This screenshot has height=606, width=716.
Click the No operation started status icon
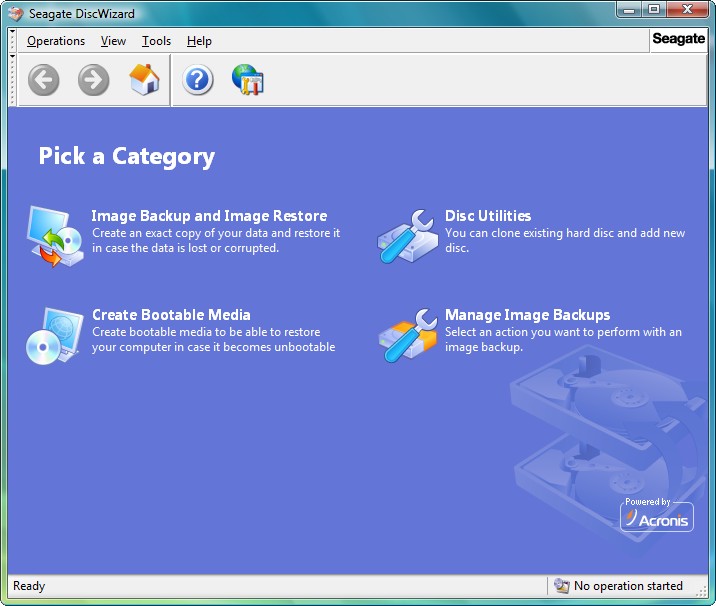[562, 586]
